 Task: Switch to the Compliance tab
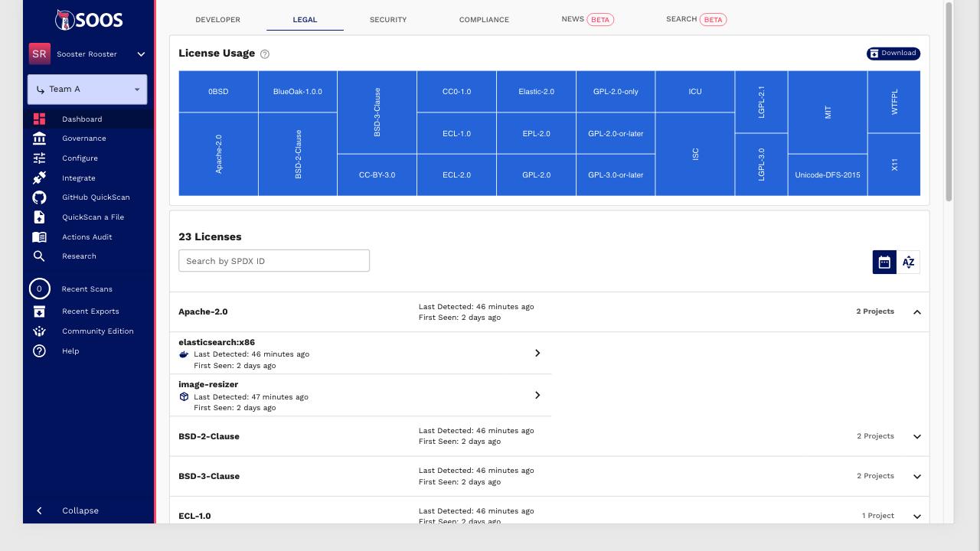click(484, 20)
